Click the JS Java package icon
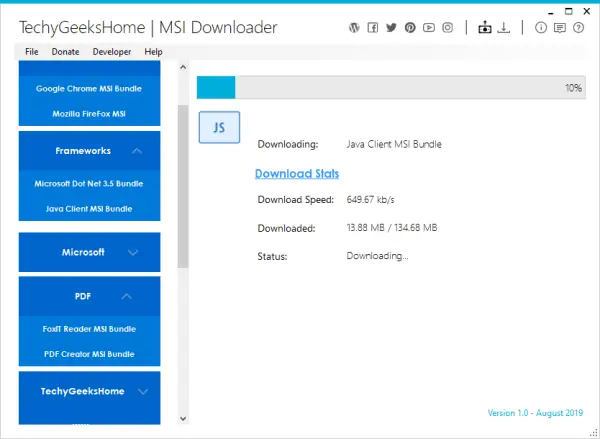 (x=219, y=127)
